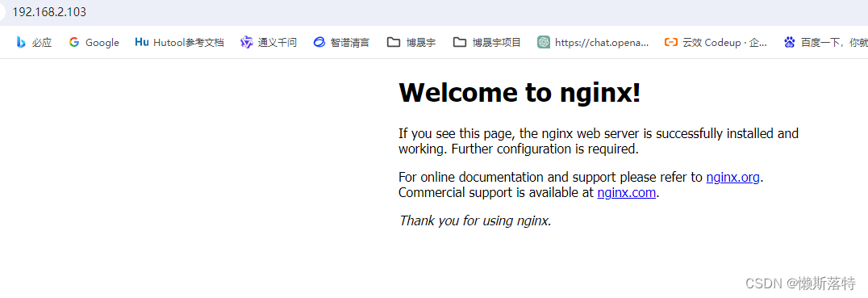
Task: Follow the nginx.org link
Action: pyautogui.click(x=733, y=178)
